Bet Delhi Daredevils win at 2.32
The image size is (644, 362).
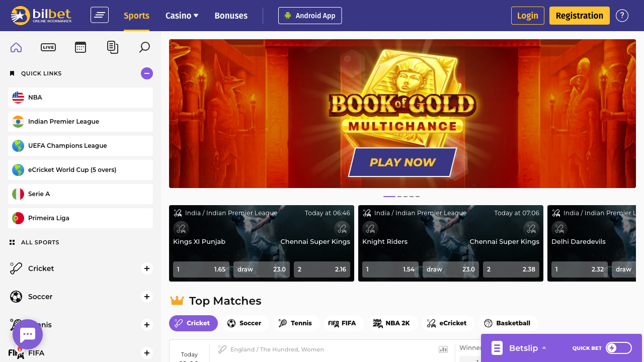[580, 269]
